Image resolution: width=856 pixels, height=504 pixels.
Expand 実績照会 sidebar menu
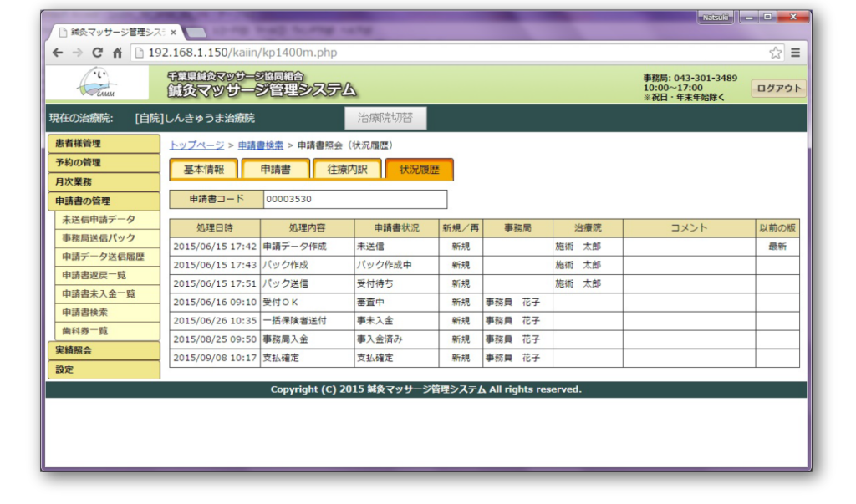[104, 350]
